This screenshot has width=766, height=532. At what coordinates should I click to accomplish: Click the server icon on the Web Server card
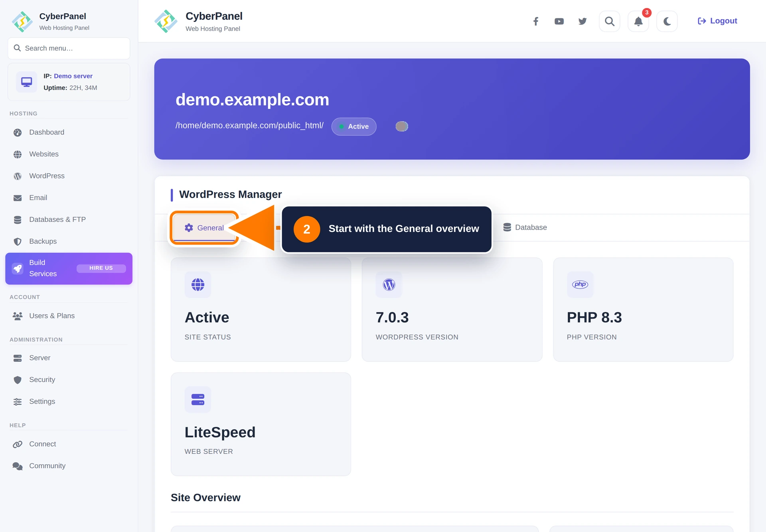[197, 400]
